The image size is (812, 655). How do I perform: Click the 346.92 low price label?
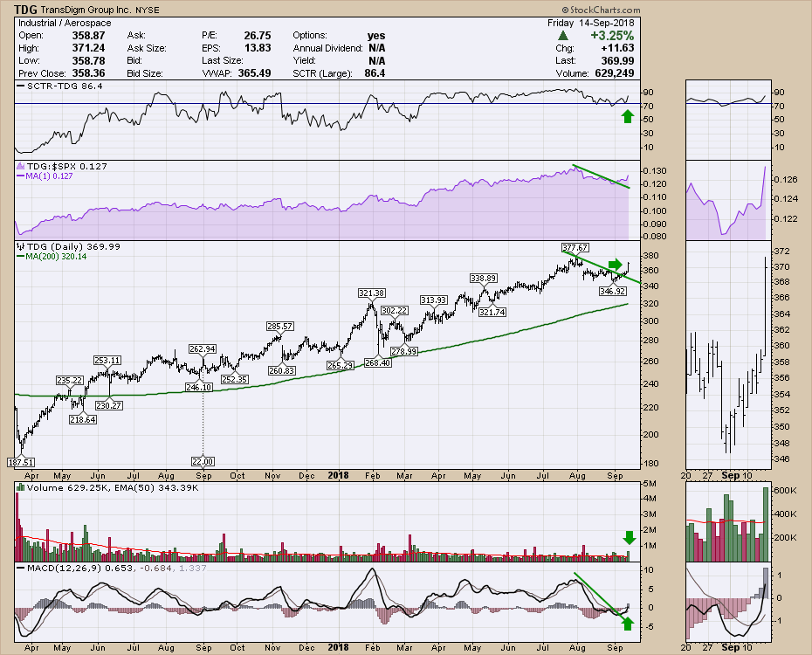[x=613, y=291]
